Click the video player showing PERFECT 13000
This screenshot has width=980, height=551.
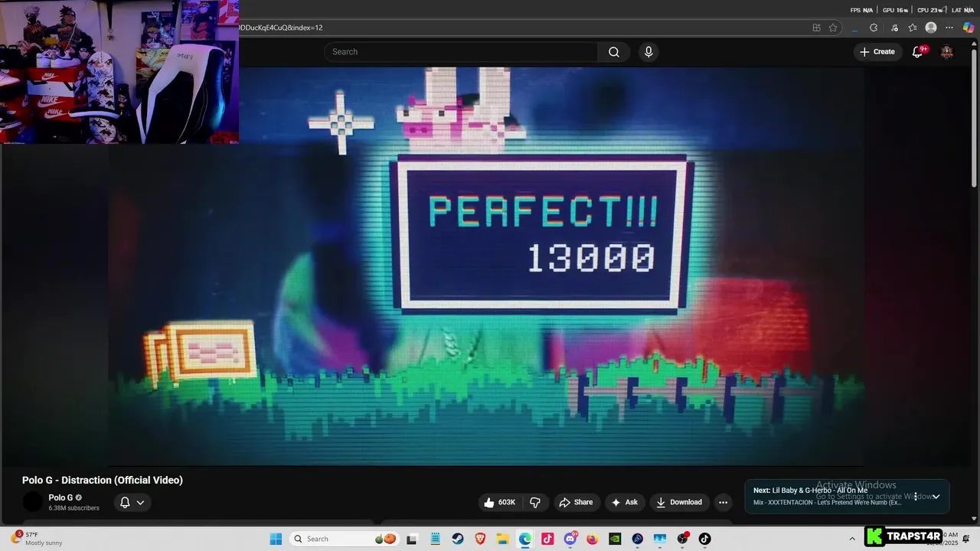point(486,266)
